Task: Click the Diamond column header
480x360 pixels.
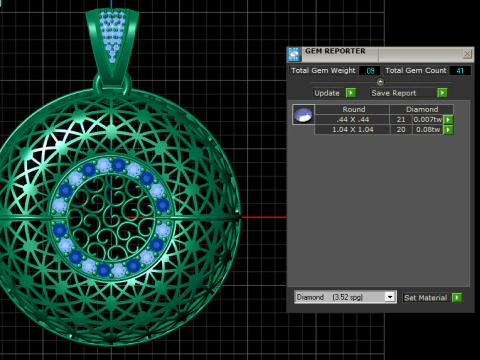Action: (422, 109)
